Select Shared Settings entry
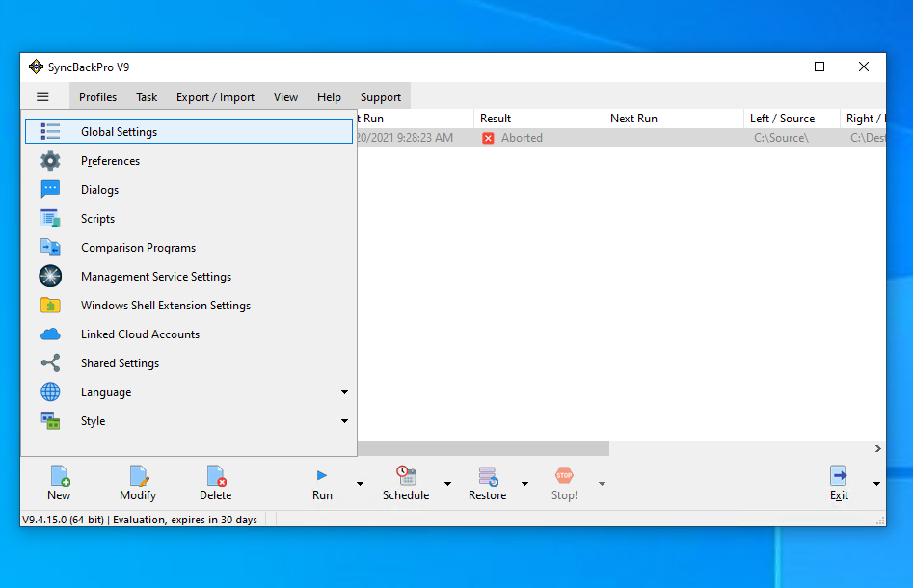This screenshot has height=588, width=913. pos(189,363)
